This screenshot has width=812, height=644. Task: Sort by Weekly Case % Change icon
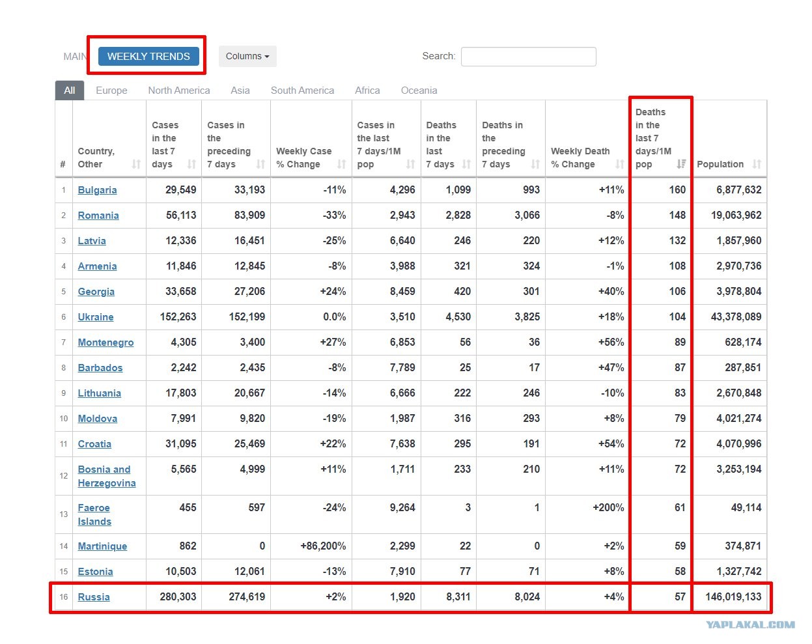pos(341,164)
